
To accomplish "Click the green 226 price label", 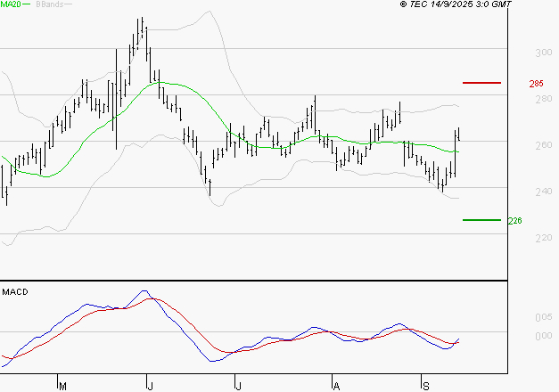I will click(x=514, y=221).
